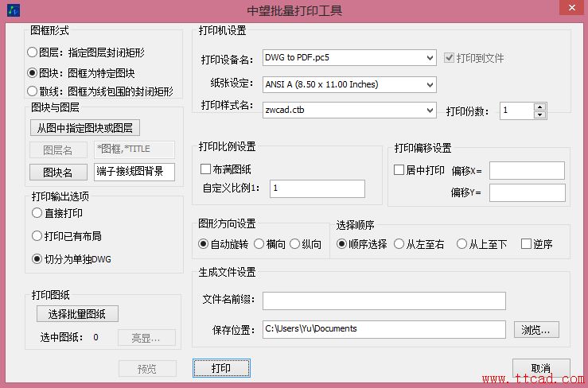Click the 打印 button
Image resolution: width=588 pixels, height=388 pixels.
point(221,368)
